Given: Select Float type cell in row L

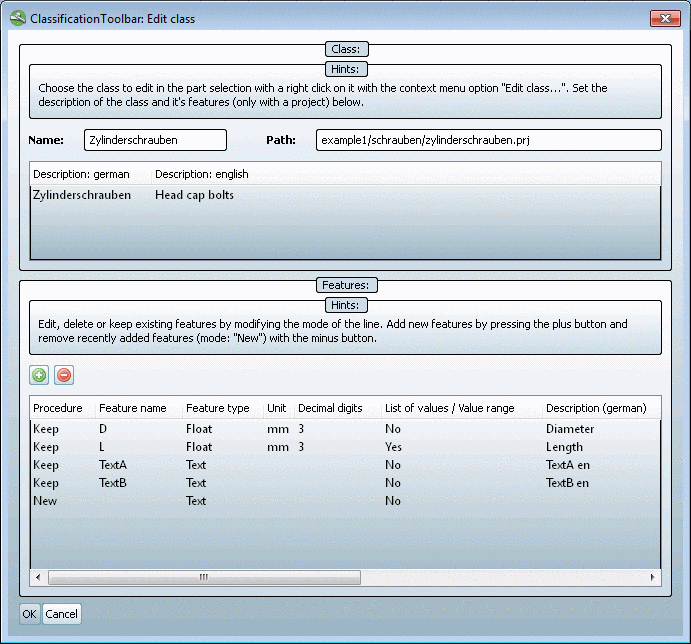Looking at the screenshot, I should (199, 447).
